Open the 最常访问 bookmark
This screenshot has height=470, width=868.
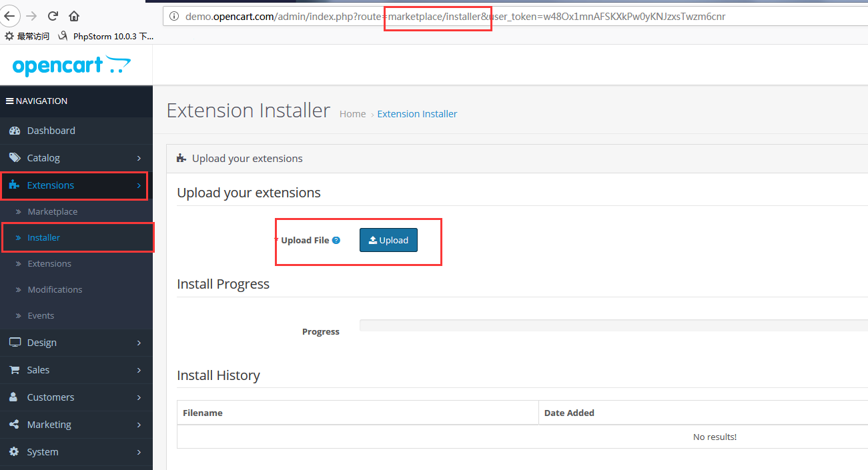pyautogui.click(x=27, y=36)
